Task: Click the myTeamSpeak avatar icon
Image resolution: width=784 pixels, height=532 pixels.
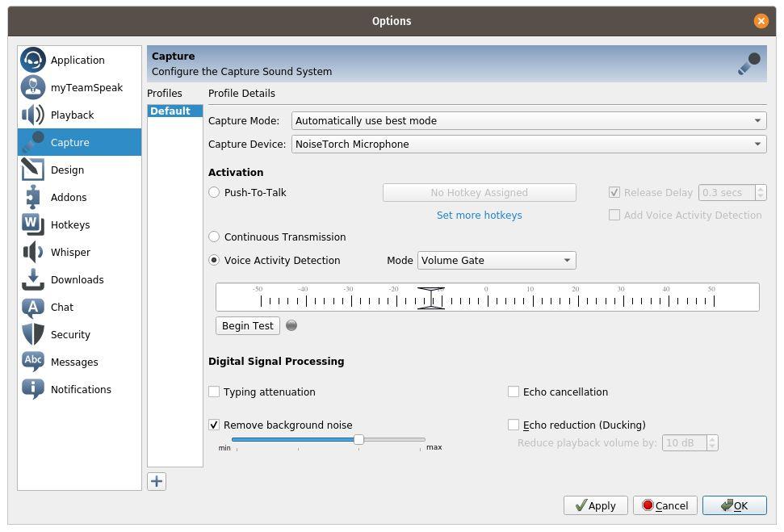Action: click(33, 87)
